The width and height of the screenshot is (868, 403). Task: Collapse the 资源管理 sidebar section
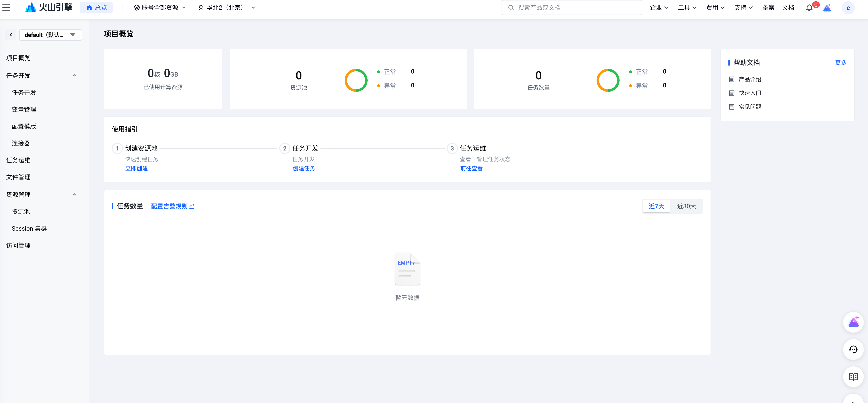tap(74, 195)
